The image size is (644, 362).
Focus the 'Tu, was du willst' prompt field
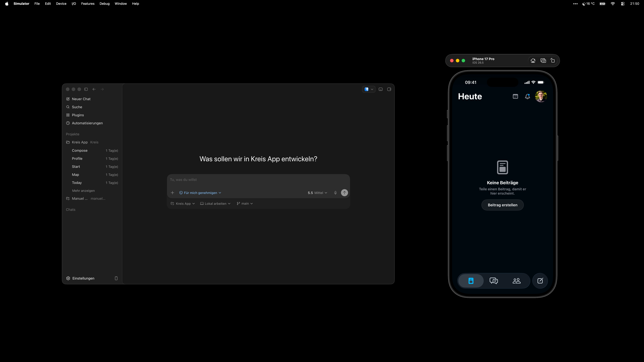pos(258,180)
